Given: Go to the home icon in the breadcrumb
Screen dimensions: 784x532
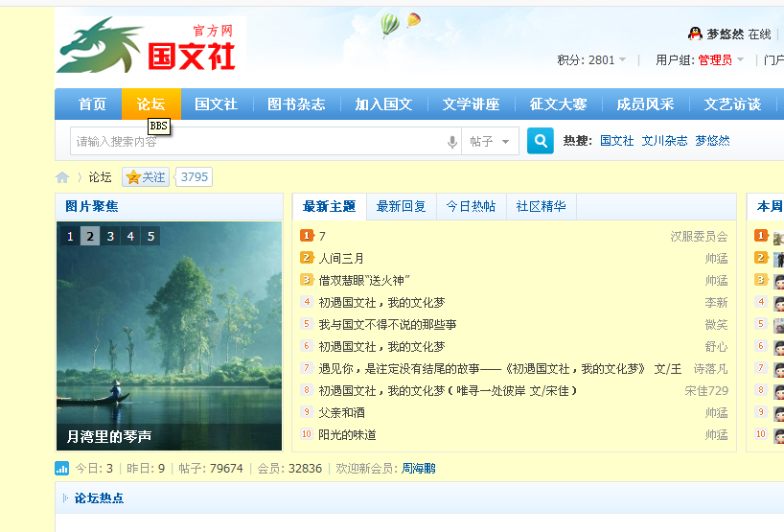Looking at the screenshot, I should [x=62, y=177].
